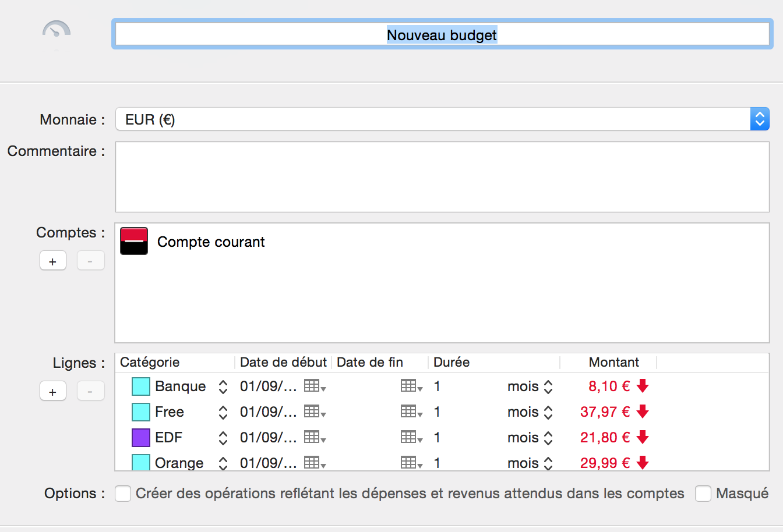Select the Compte courant account row

tap(442, 241)
